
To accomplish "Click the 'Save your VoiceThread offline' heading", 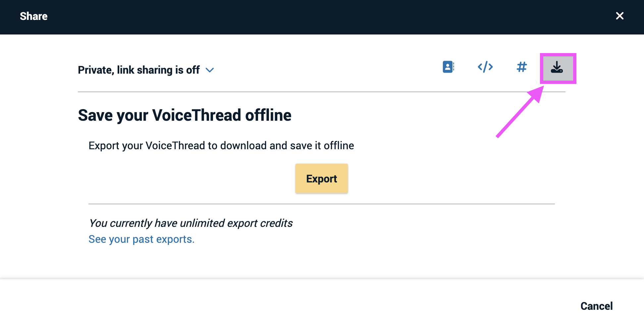I will tap(185, 115).
